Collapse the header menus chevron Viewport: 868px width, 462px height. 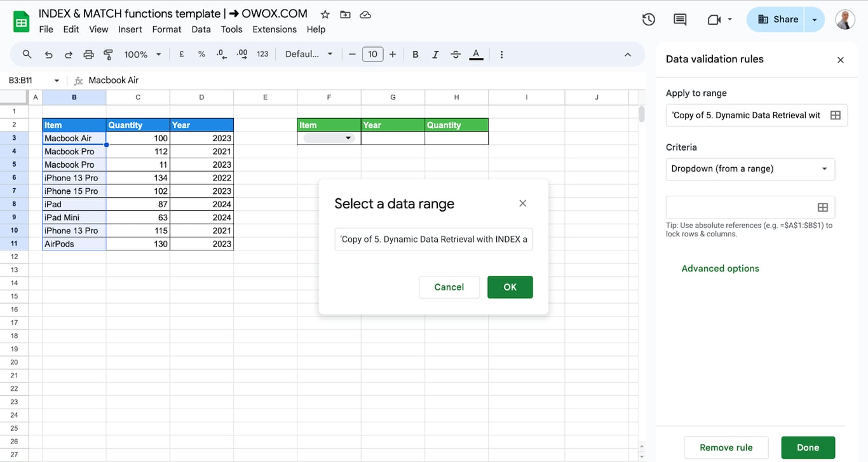[628, 55]
